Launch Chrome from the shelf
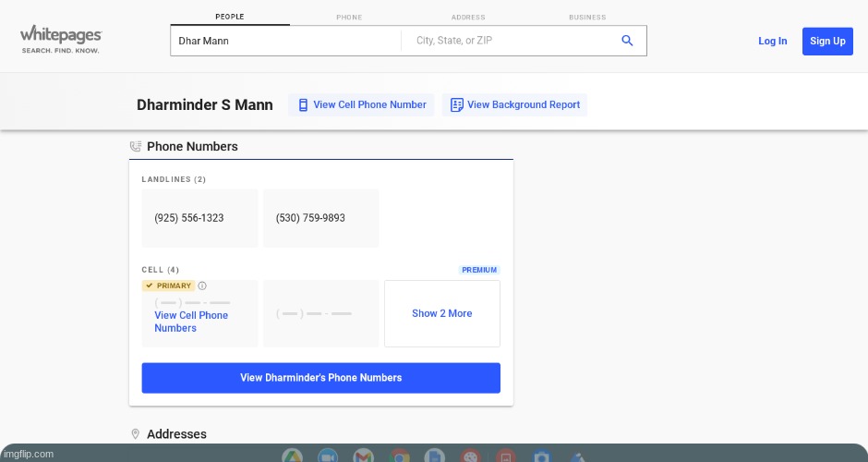868x462 pixels. pyautogui.click(x=400, y=456)
